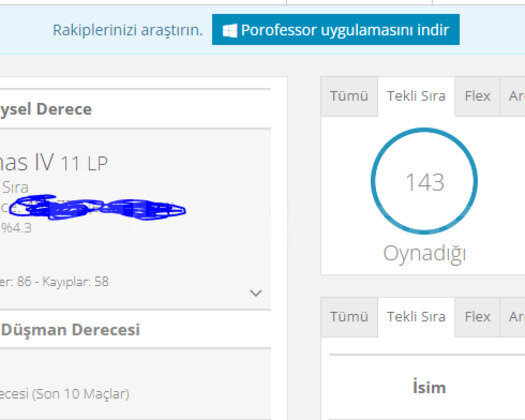Expand the ranked stats chevron arrow
This screenshot has height=420, width=525.
pos(256,293)
